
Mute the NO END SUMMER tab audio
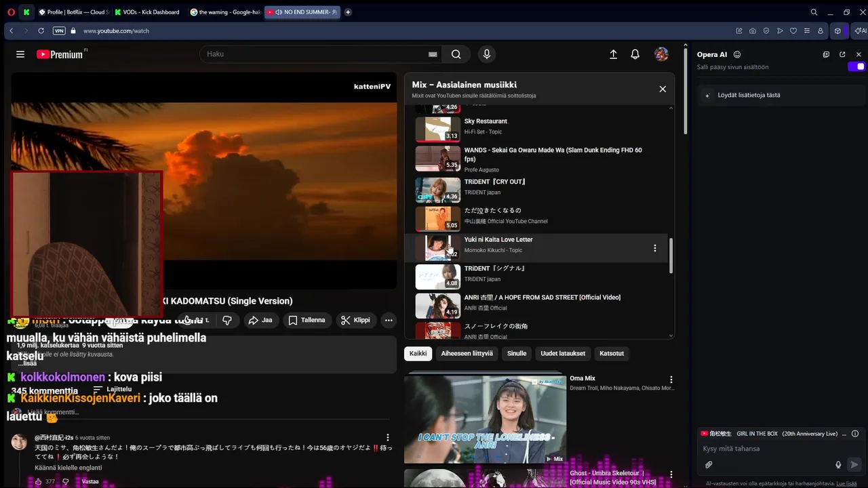(x=279, y=12)
